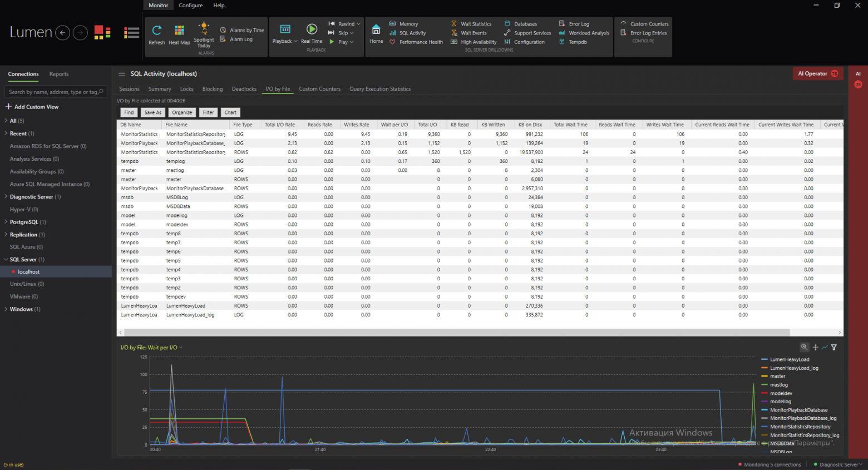Screen dimensions: 868x470
Task: Click the red tiles view icon
Action: coord(102,33)
